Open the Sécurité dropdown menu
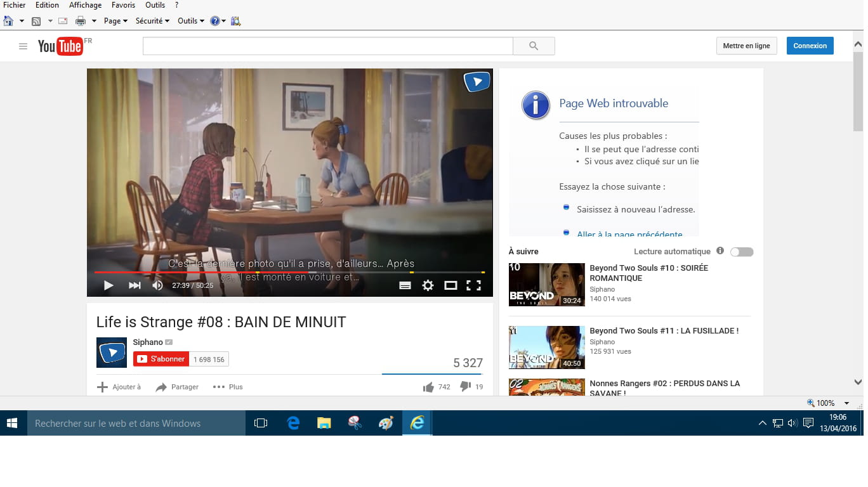 coord(152,21)
